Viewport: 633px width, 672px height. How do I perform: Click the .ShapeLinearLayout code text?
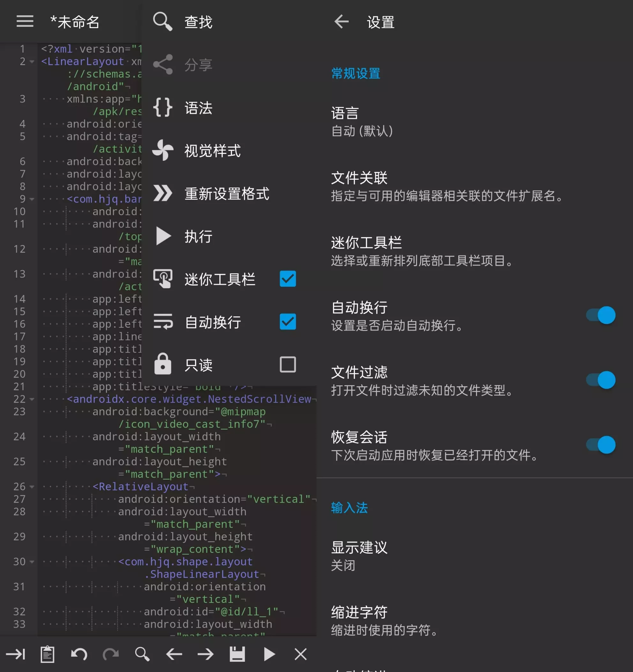click(x=202, y=574)
